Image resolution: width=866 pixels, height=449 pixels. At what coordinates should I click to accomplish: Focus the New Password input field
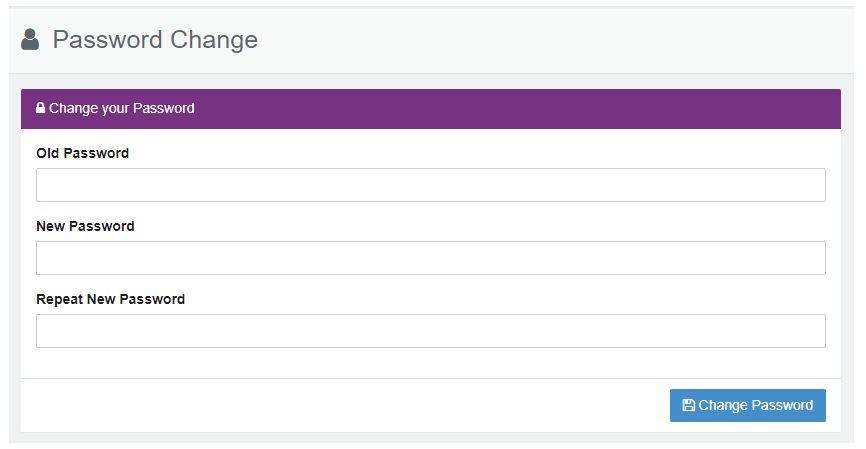(x=431, y=258)
